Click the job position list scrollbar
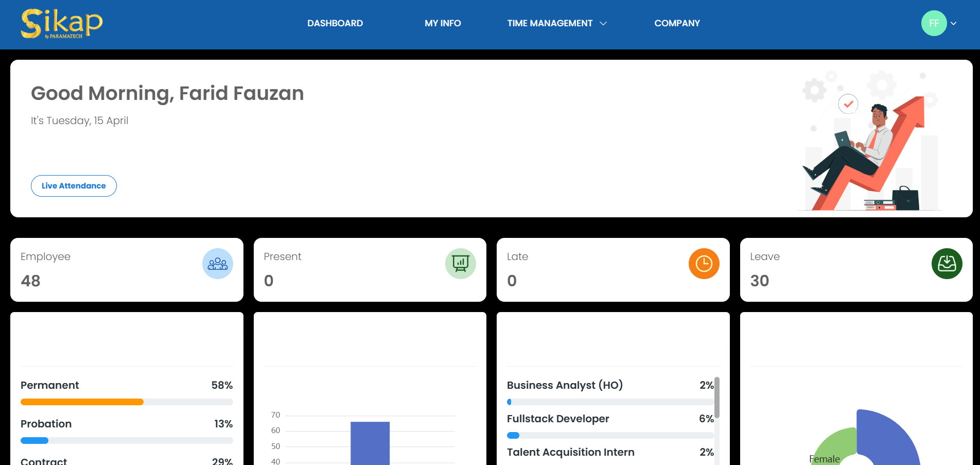Viewport: 980px width, 465px height. pyautogui.click(x=717, y=398)
